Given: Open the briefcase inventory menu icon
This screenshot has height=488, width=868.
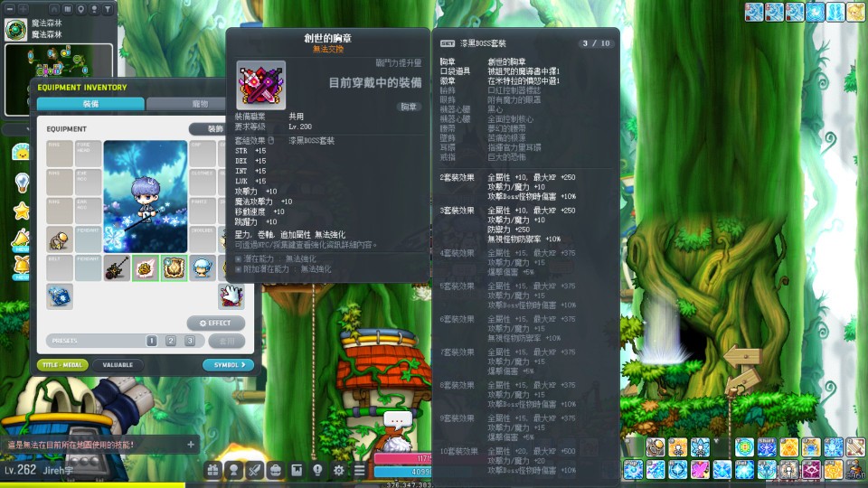Looking at the screenshot, I should pyautogui.click(x=276, y=470).
